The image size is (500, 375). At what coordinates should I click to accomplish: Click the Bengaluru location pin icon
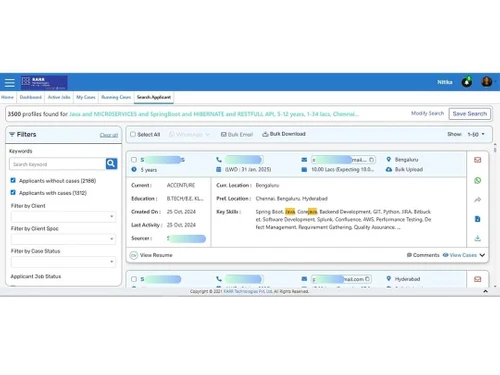[x=388, y=159]
